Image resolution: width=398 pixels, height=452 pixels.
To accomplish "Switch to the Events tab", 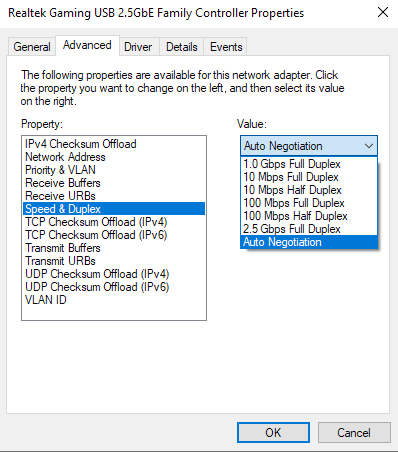I will point(226,47).
